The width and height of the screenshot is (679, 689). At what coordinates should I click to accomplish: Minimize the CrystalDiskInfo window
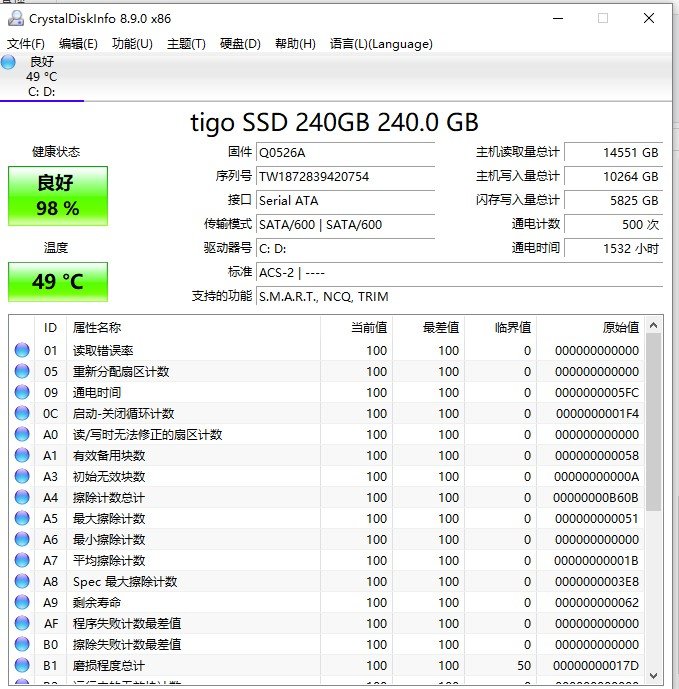click(558, 18)
